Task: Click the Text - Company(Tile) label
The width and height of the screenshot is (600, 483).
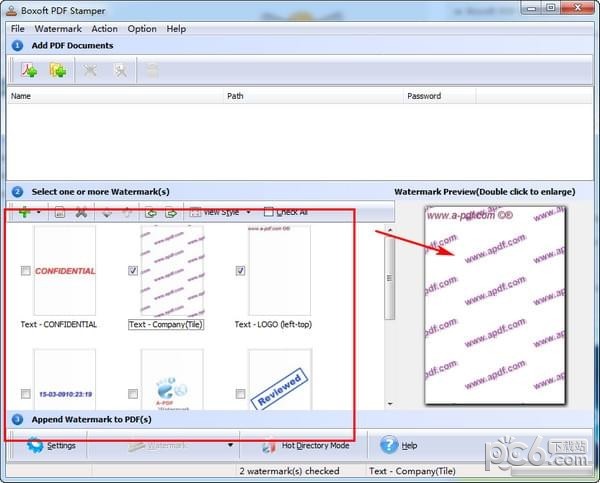Action: coord(166,325)
